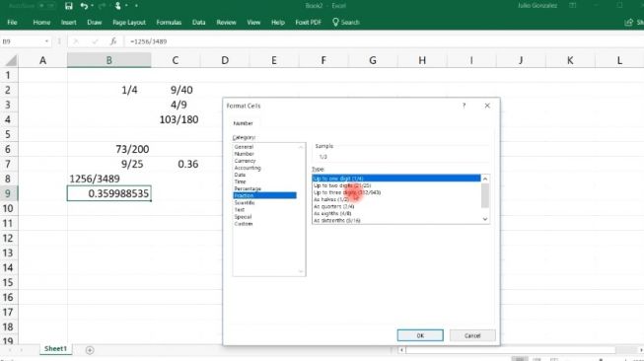Expand the Name Box dropdown
Screen dimensions: 644x361
46,41
